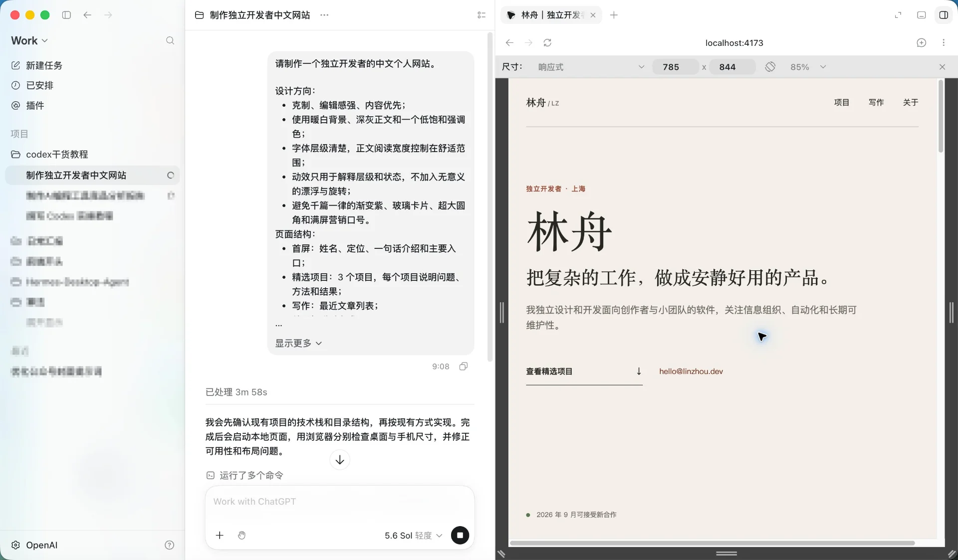Open the 插件 plugins page
Viewport: 958px width, 560px height.
coord(28,105)
